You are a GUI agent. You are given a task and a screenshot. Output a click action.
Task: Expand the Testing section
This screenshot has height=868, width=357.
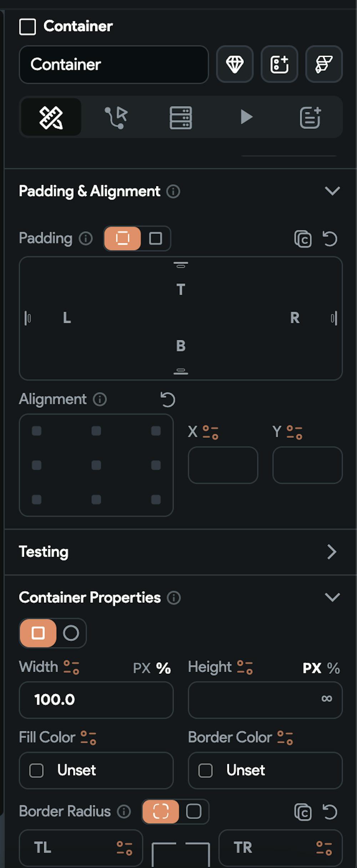pyautogui.click(x=332, y=552)
